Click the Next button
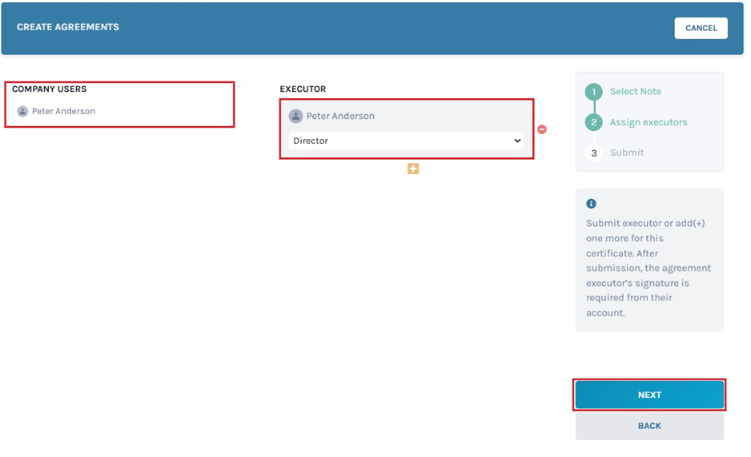This screenshot has width=751, height=457. 649,395
